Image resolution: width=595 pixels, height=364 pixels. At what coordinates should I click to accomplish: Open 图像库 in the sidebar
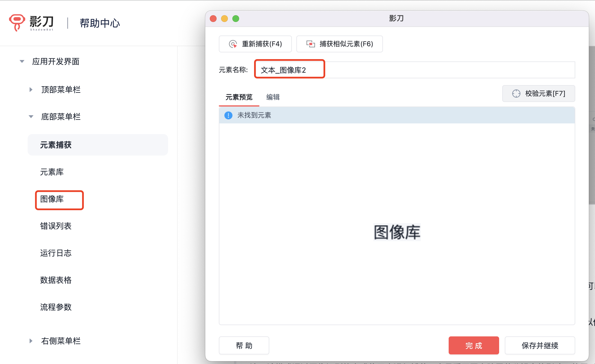pos(52,199)
